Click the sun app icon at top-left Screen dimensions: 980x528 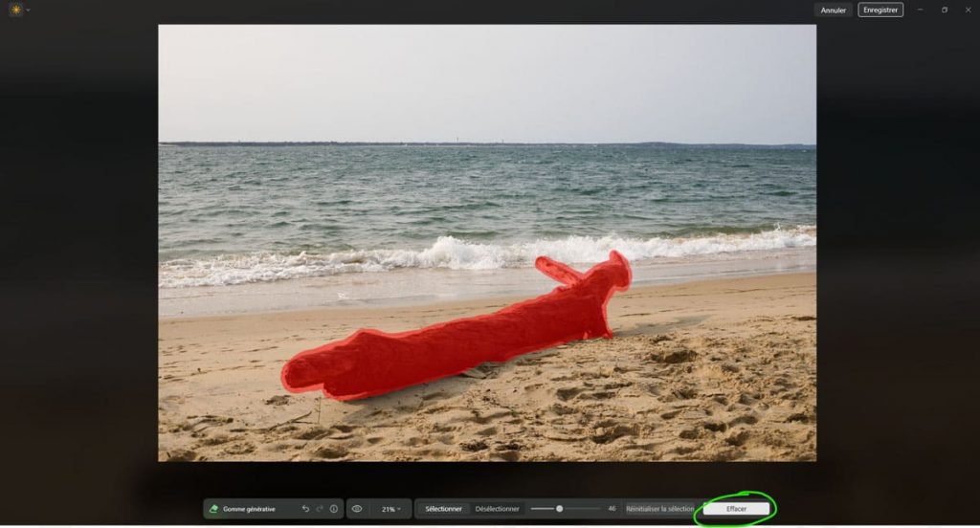click(x=15, y=10)
